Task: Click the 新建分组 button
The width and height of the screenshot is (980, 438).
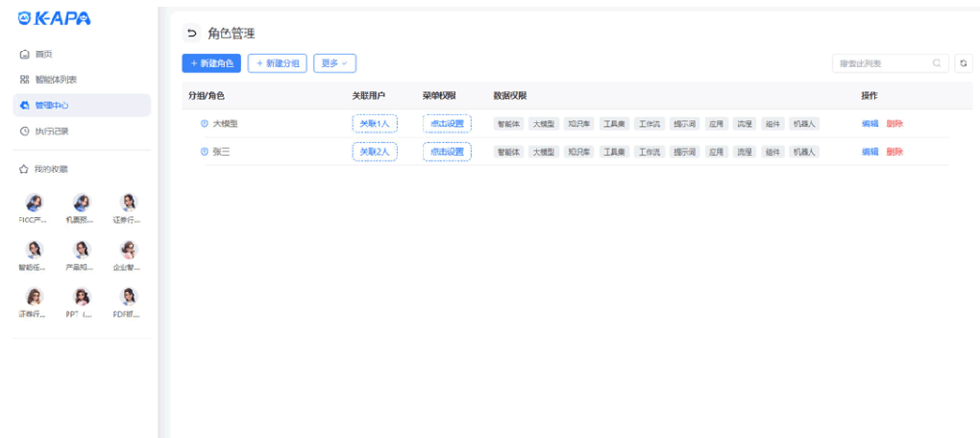Action: tap(277, 63)
